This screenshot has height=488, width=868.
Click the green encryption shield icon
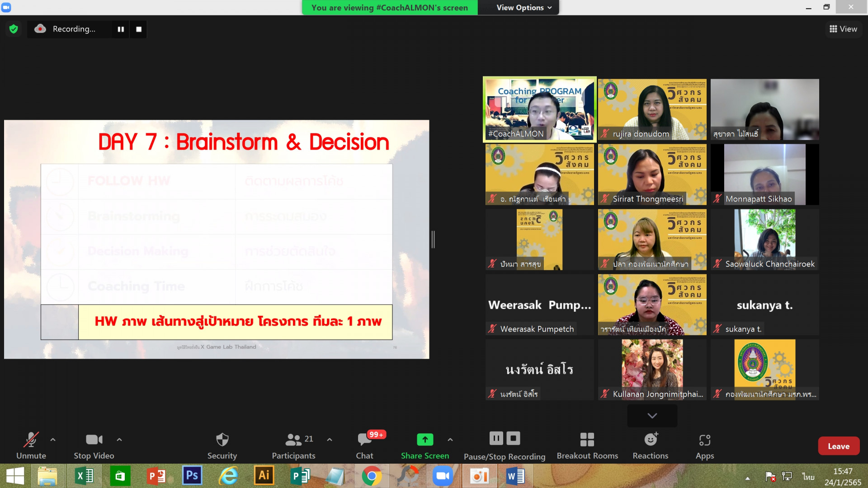tap(14, 29)
